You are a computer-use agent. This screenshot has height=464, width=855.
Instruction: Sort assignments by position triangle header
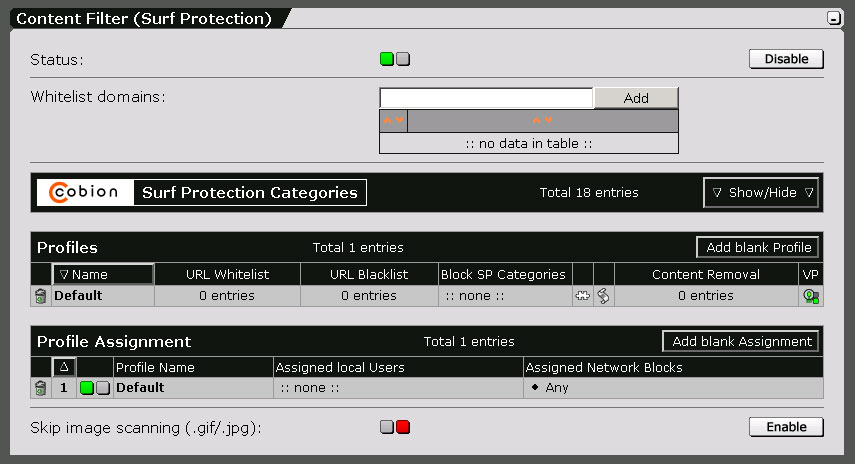(x=64, y=367)
